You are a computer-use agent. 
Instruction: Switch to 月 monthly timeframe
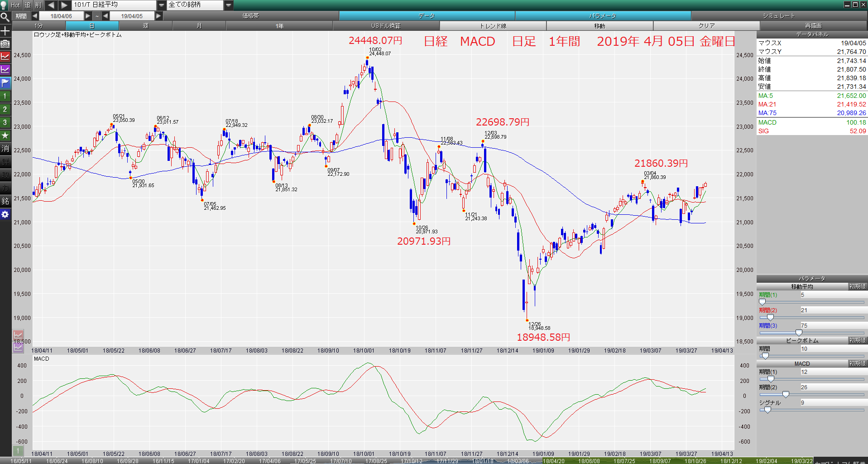[199, 26]
